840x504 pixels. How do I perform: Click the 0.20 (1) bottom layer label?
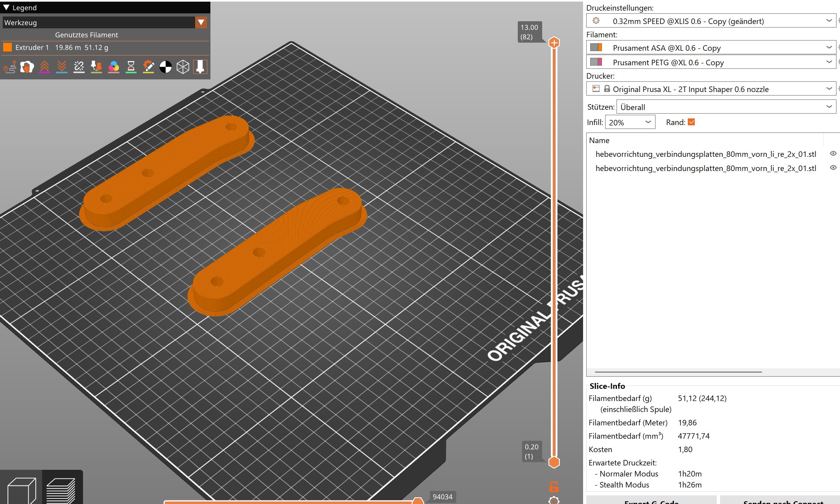coord(531,451)
